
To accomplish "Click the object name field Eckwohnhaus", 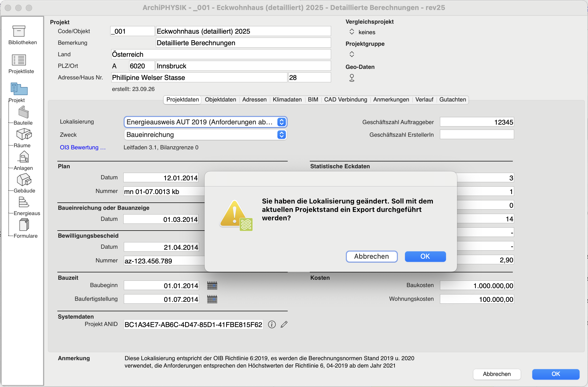I will (x=243, y=31).
